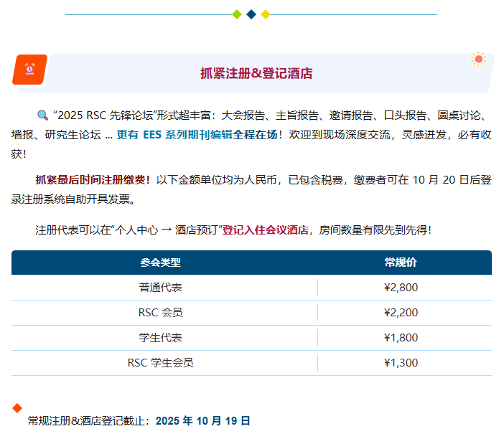The height and width of the screenshot is (444, 504).
Task: Click the orange diamond bullet marker
Action: [x=17, y=408]
